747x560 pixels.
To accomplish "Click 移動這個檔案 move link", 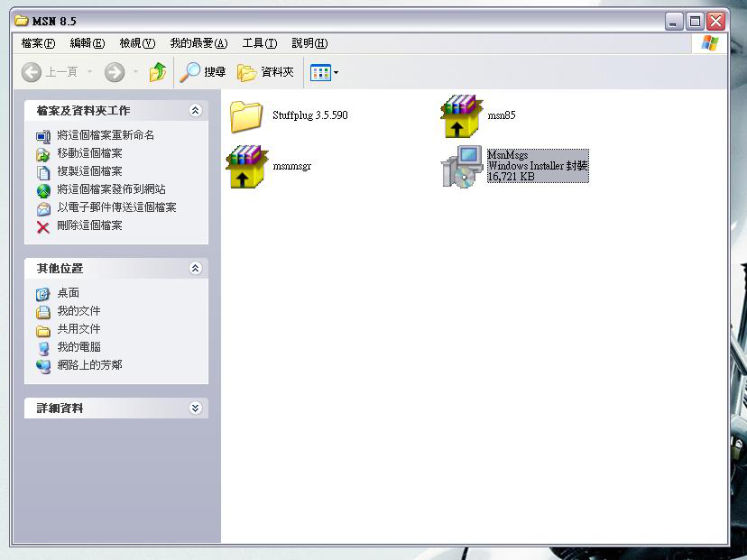I will (x=89, y=153).
